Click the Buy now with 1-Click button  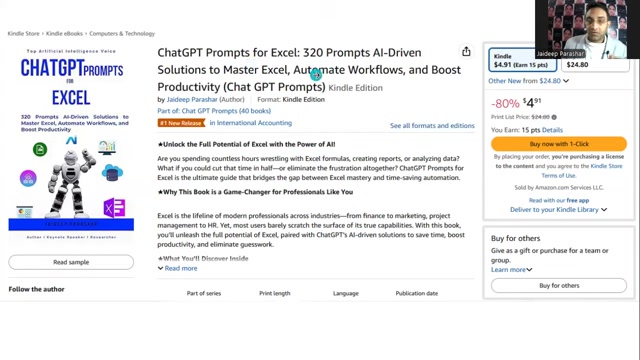point(559,144)
